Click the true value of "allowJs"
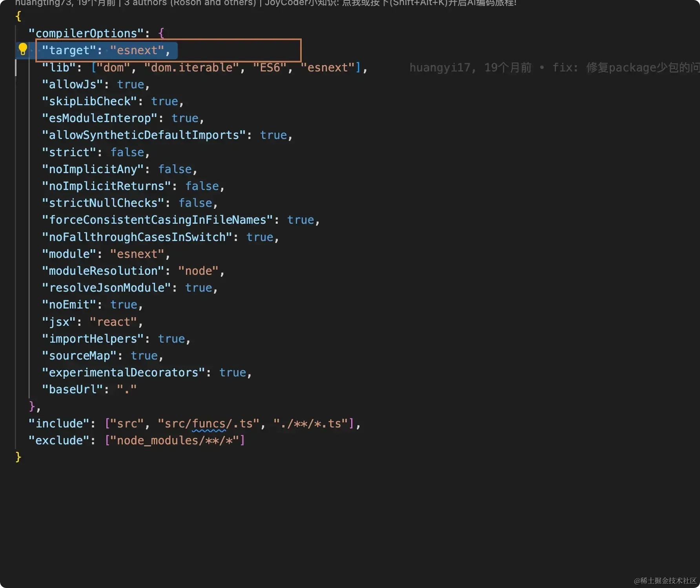Viewport: 700px width, 588px height. click(x=131, y=84)
